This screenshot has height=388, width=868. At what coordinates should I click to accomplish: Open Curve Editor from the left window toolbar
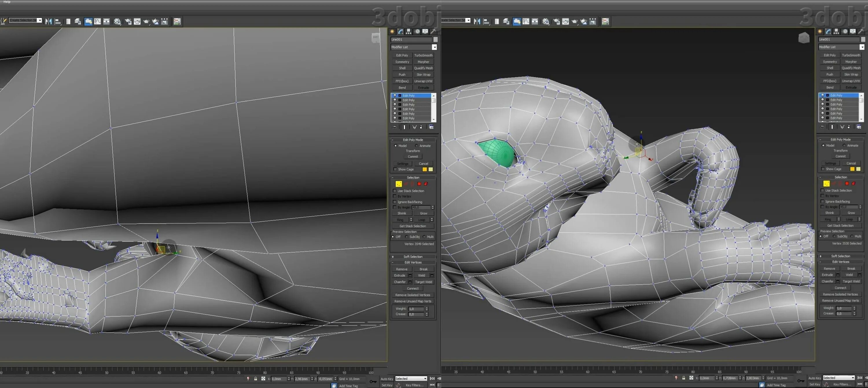point(98,22)
